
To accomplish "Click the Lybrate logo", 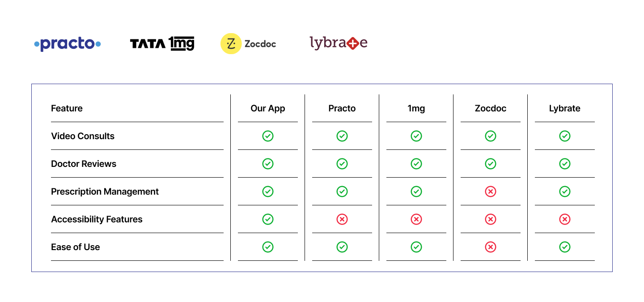I will [339, 43].
